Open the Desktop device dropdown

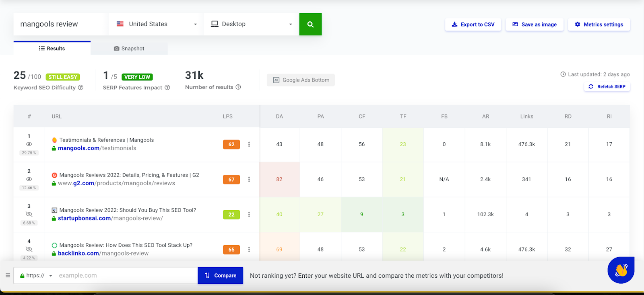click(251, 24)
